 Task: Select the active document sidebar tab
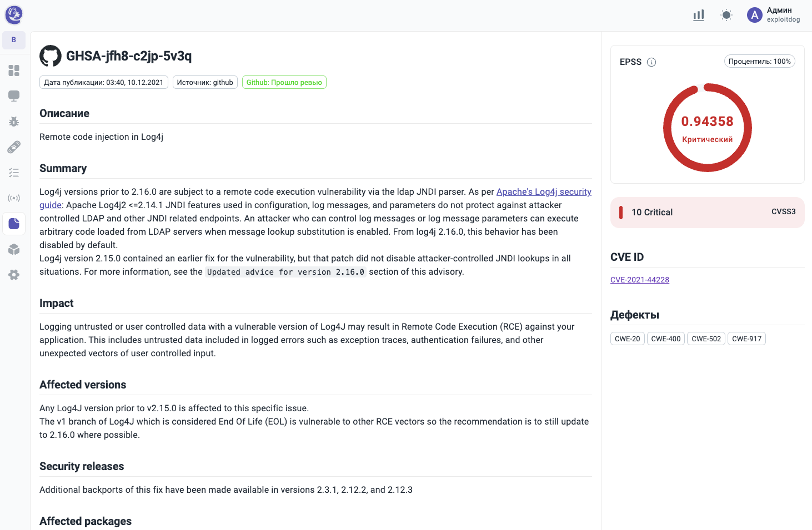[14, 224]
